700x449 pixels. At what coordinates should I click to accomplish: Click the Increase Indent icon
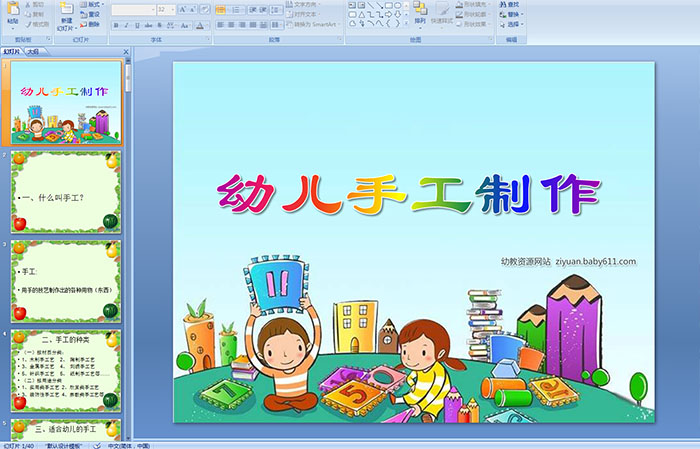263,10
